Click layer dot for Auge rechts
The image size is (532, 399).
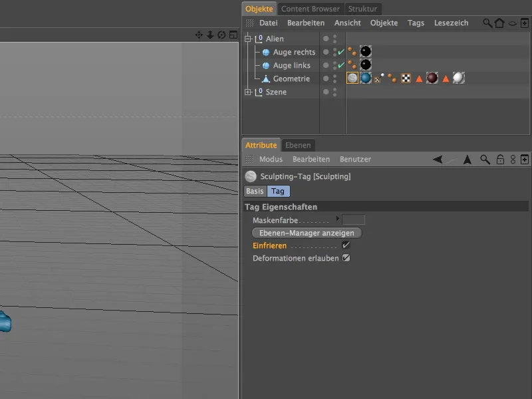pyautogui.click(x=326, y=52)
